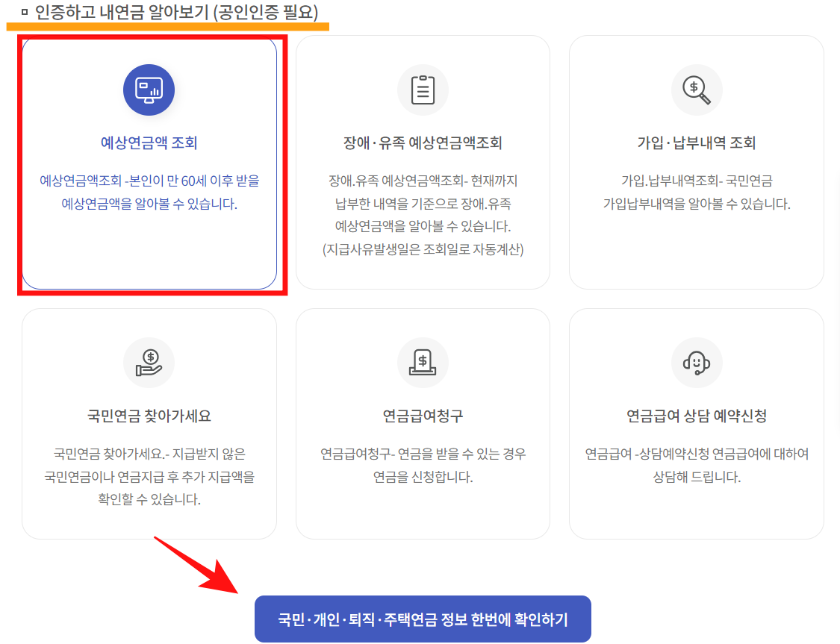Select the deposit machine icon above 연금급여청구
This screenshot has width=840, height=644.
[x=423, y=363]
